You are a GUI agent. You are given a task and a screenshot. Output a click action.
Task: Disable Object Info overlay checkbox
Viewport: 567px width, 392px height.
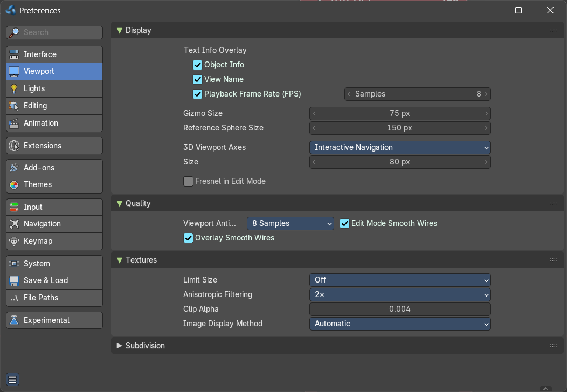pyautogui.click(x=197, y=65)
